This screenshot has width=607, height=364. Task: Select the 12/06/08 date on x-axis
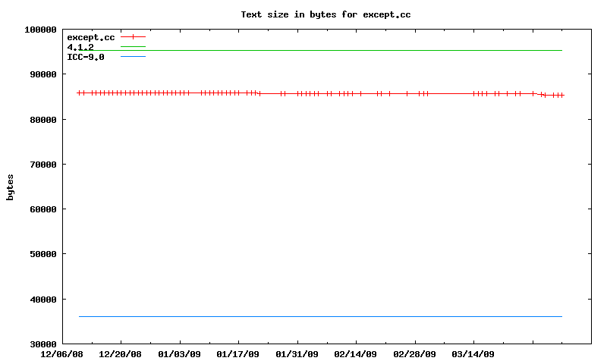(61, 354)
